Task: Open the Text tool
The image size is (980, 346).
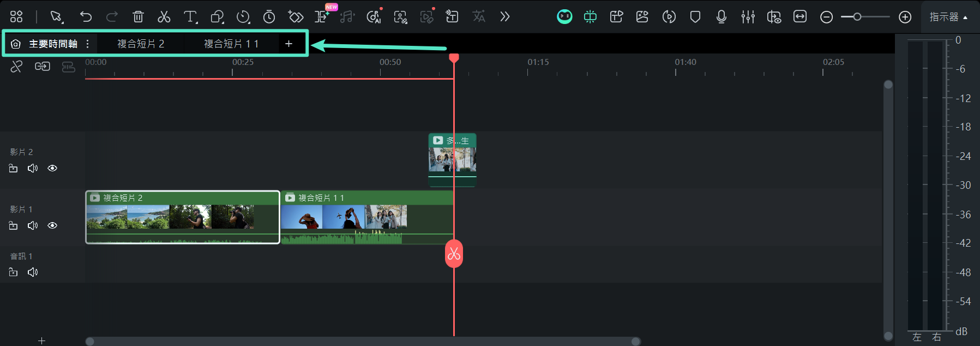Action: tap(190, 17)
